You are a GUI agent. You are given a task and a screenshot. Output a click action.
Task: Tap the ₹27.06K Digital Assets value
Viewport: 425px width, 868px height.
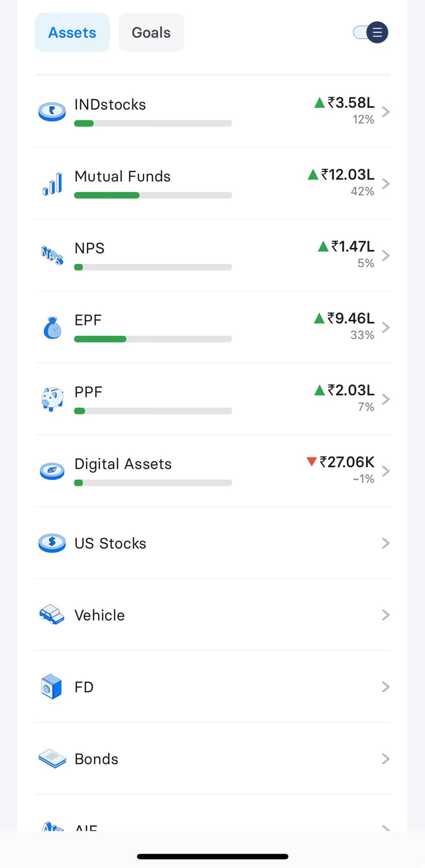pos(346,462)
